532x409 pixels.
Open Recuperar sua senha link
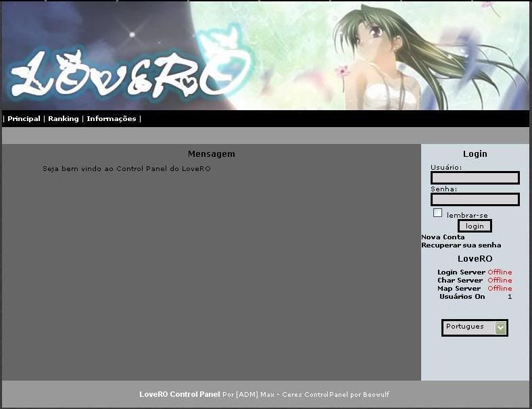tap(461, 245)
